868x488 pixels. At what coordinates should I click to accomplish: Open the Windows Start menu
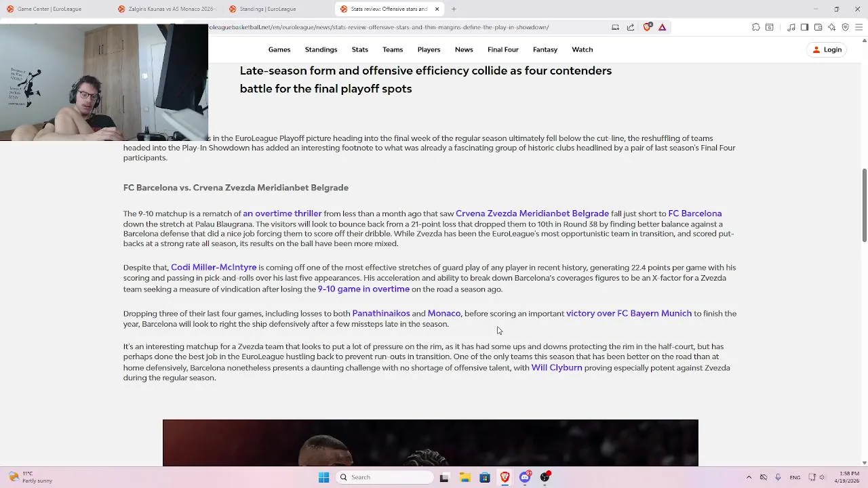[323, 477]
